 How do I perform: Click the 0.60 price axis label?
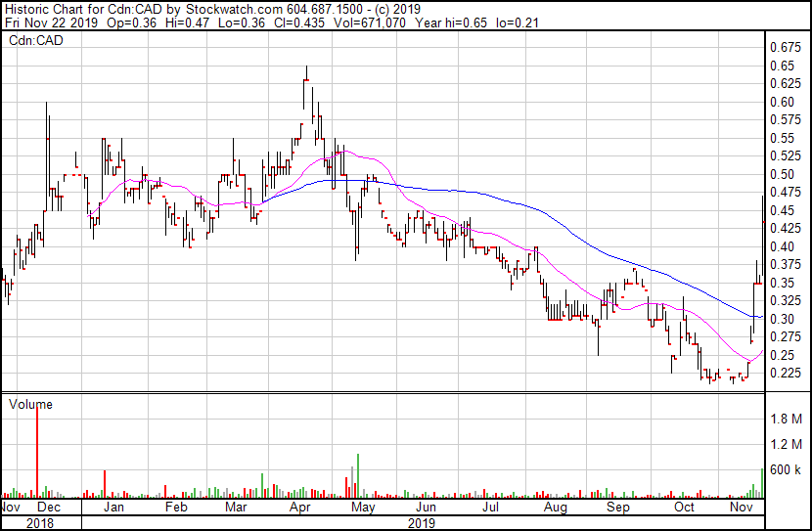782,102
